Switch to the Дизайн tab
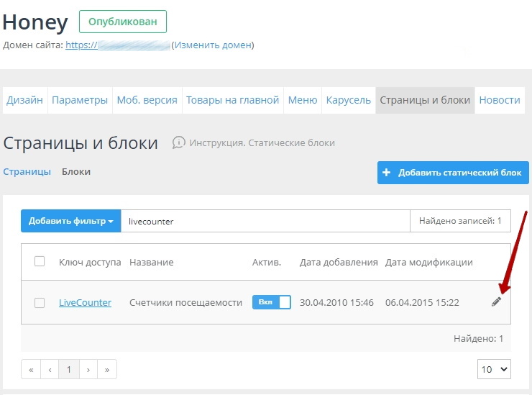Screen dimensions: 532x395 [x=25, y=100]
